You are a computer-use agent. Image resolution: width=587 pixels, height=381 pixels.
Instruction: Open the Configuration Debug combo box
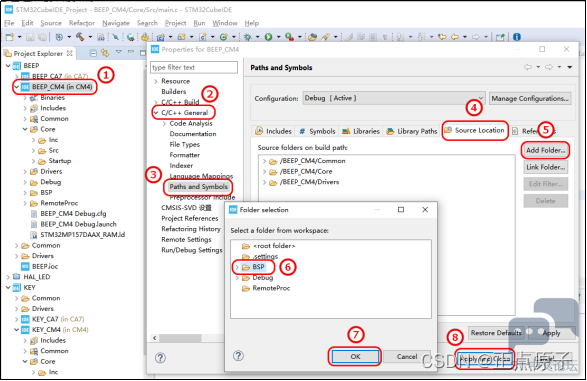pos(394,98)
